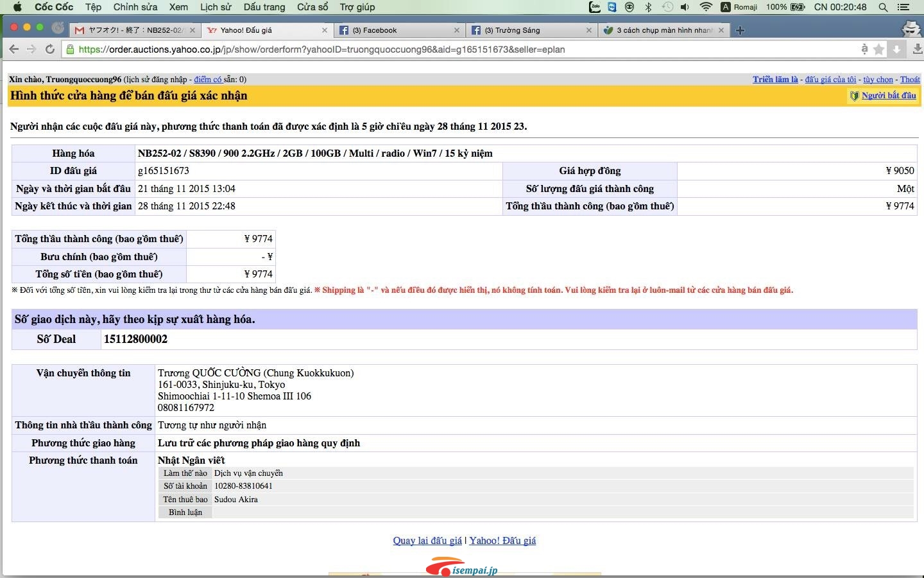
Task: Open Spotlight search magnifier
Action: [883, 7]
